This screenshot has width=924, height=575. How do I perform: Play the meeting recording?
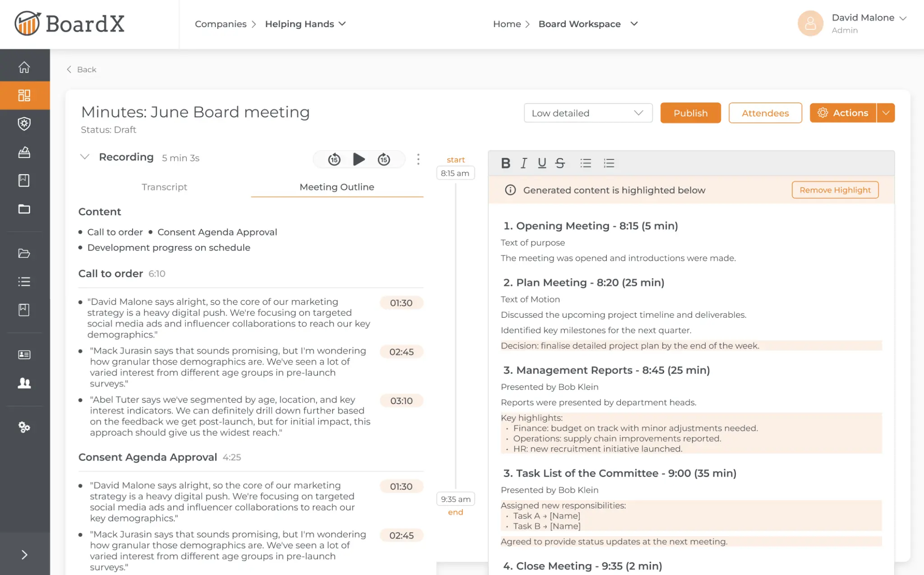point(359,159)
